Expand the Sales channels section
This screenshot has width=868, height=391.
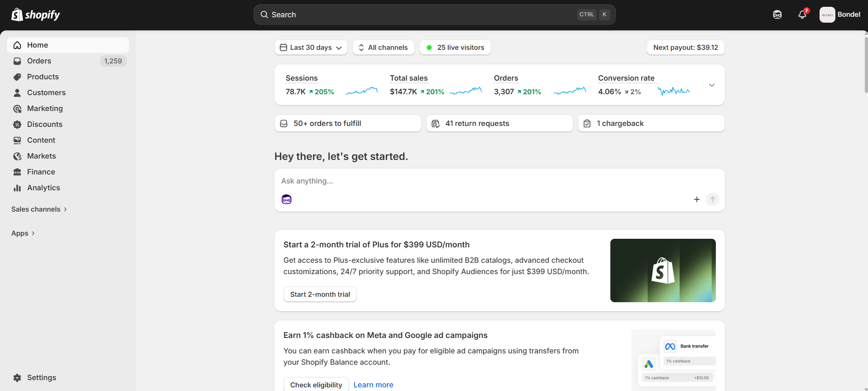tap(39, 209)
